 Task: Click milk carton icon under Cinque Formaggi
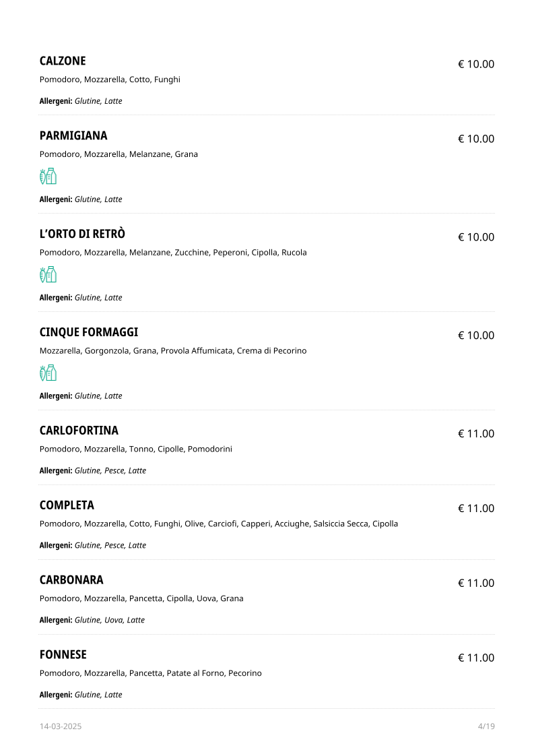click(52, 373)
